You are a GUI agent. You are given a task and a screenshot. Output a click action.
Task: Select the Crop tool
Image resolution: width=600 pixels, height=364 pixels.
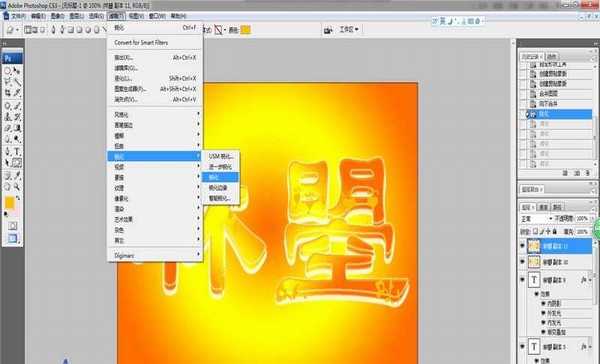pyautogui.click(x=7, y=93)
